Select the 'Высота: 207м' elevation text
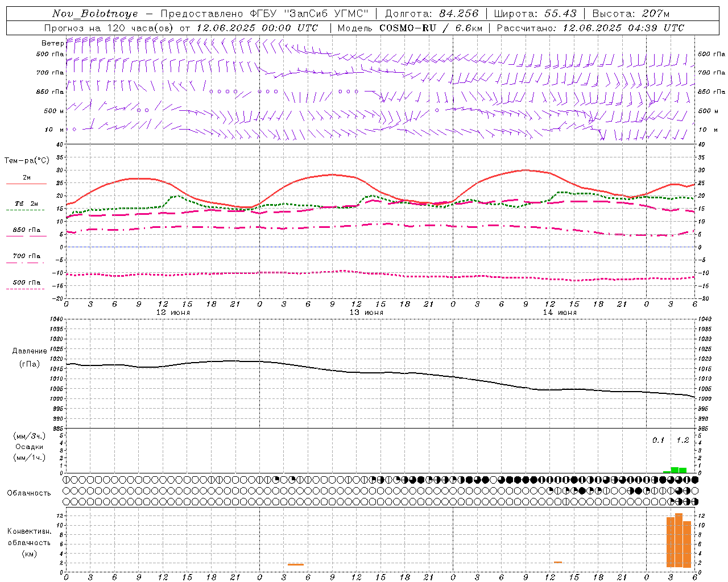 631,14
